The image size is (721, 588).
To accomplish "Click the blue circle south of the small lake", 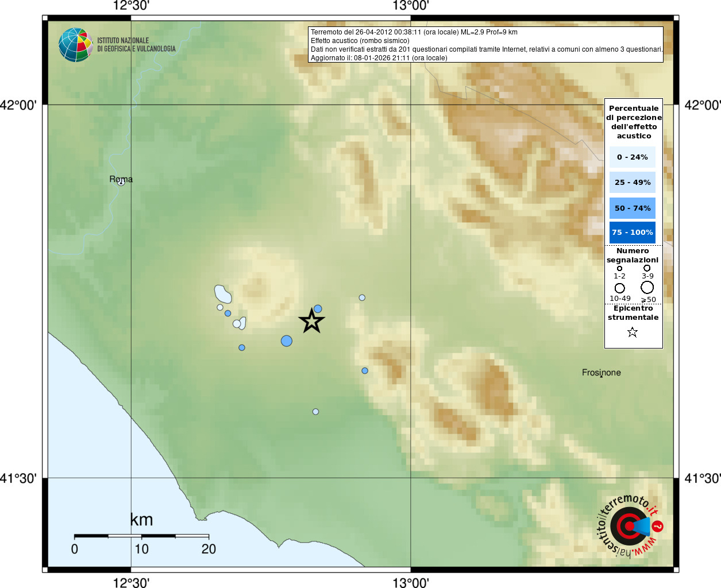I will tap(242, 348).
